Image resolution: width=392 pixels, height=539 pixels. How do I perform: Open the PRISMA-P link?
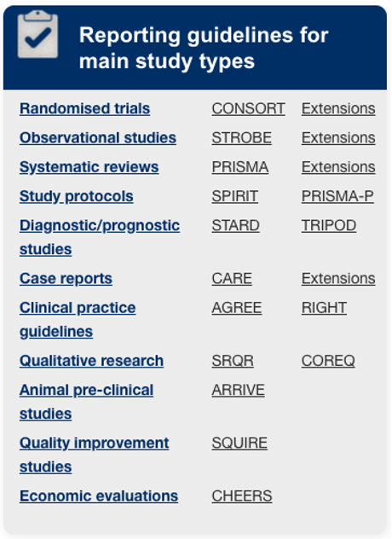coord(337,196)
